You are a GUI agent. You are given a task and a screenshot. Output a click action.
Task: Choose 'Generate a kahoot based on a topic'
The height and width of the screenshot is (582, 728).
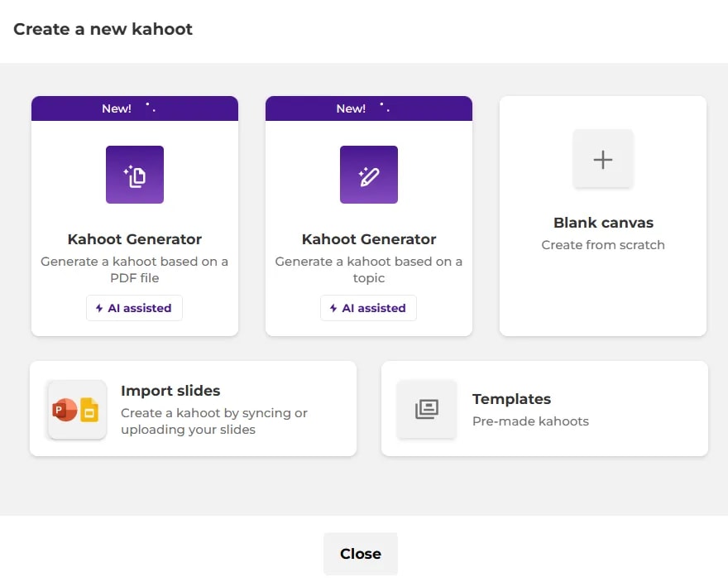[369, 270]
